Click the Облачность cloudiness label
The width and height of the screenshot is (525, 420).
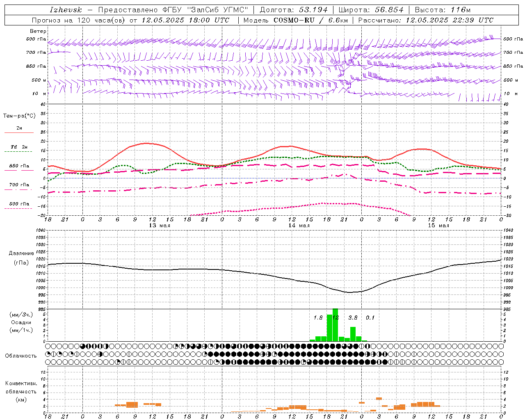pyautogui.click(x=21, y=356)
